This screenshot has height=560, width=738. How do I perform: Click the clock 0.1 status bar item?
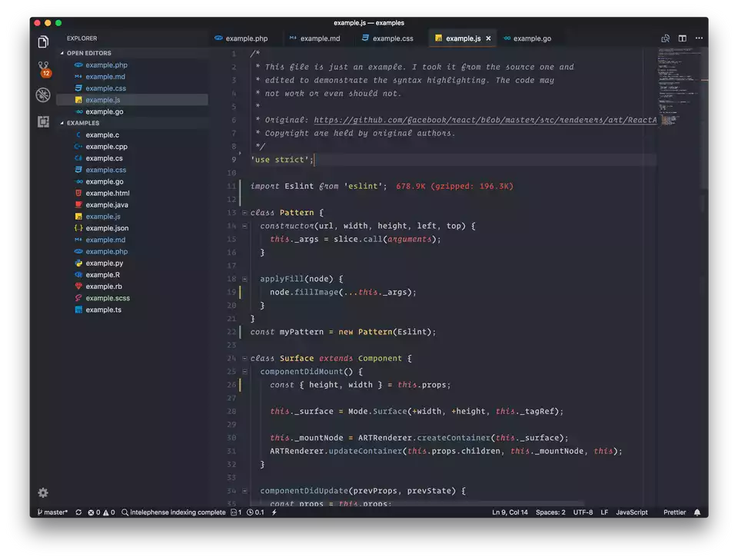pyautogui.click(x=255, y=512)
